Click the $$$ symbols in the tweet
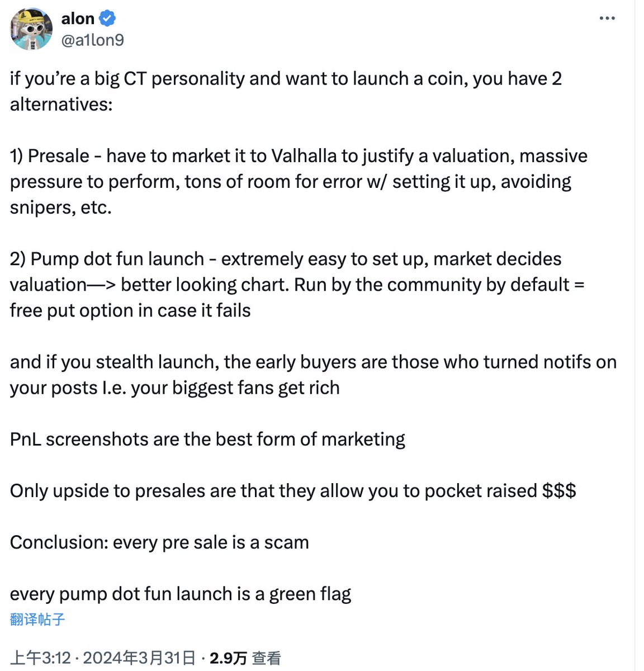This screenshot has height=671, width=644. (559, 491)
